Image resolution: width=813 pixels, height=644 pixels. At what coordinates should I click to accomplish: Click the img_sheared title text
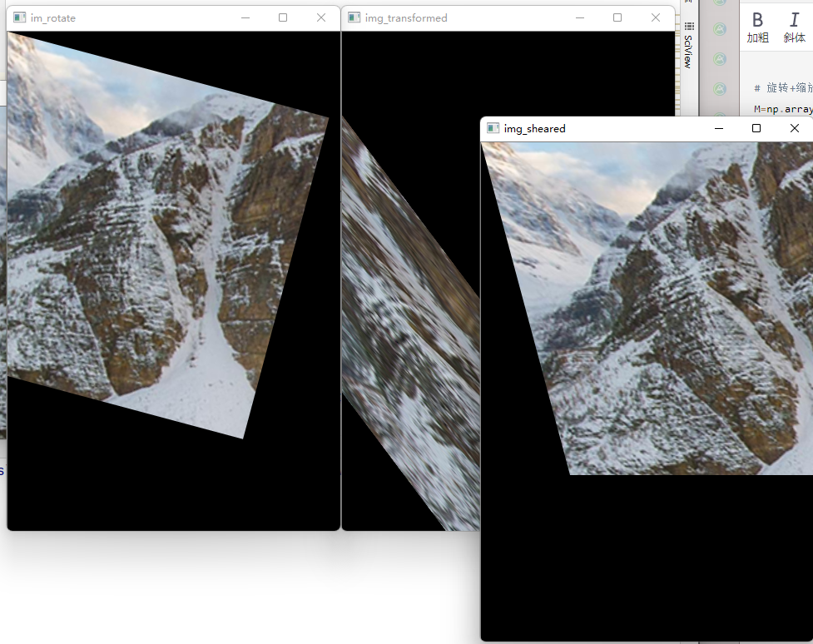(x=534, y=129)
